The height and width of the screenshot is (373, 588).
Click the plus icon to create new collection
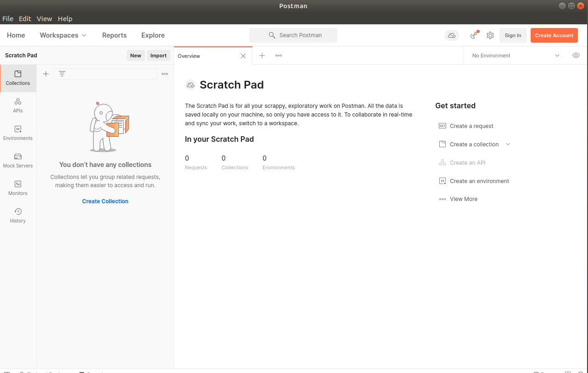click(46, 74)
